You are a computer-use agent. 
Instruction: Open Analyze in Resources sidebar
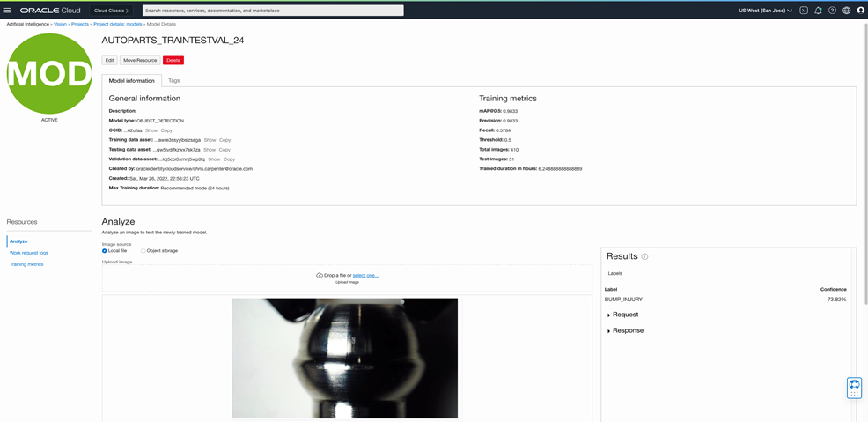click(18, 241)
